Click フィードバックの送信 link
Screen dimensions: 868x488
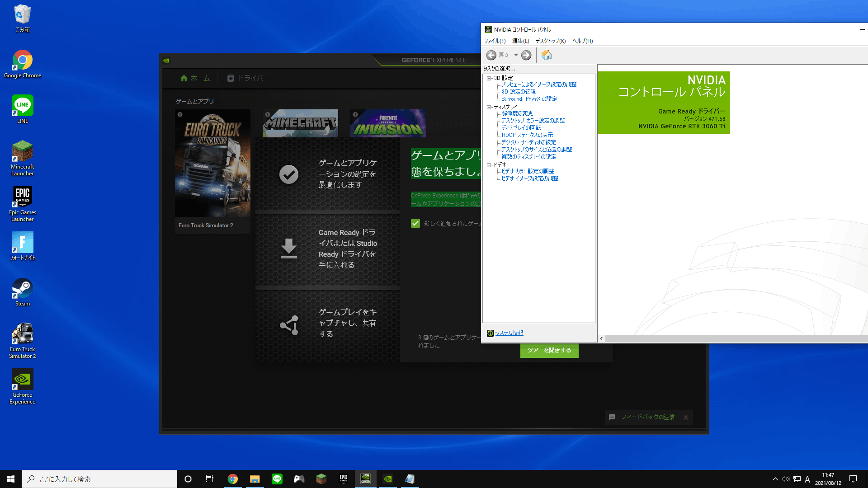(647, 417)
